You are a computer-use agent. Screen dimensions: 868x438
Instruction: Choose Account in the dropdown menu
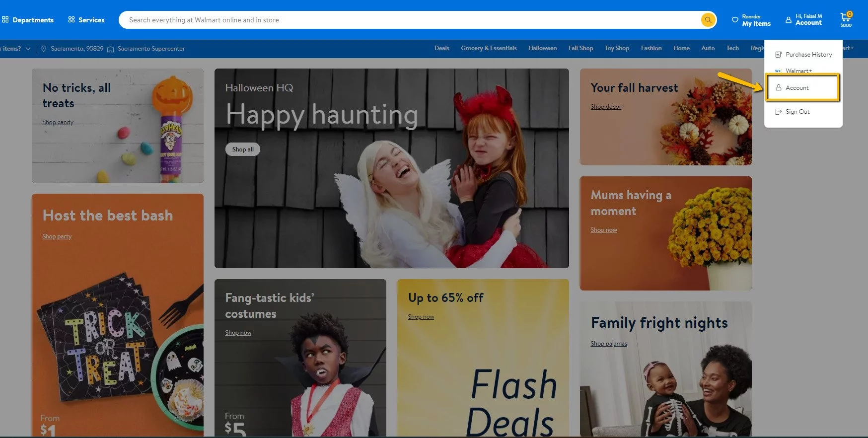797,88
